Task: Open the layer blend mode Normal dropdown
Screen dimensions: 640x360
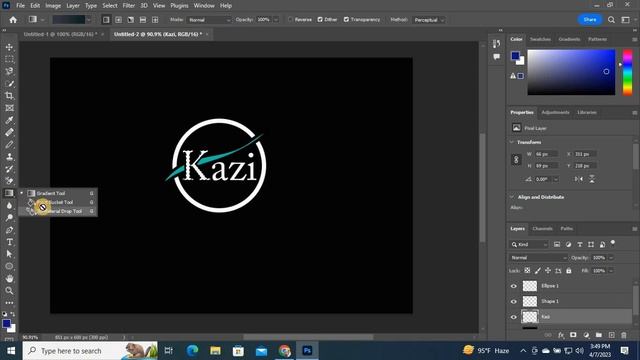Action: pyautogui.click(x=538, y=258)
